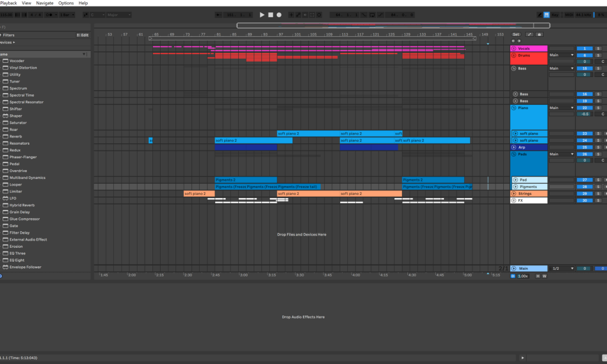Click the Strings track unfold icon
This screenshot has height=364, width=607.
click(514, 193)
